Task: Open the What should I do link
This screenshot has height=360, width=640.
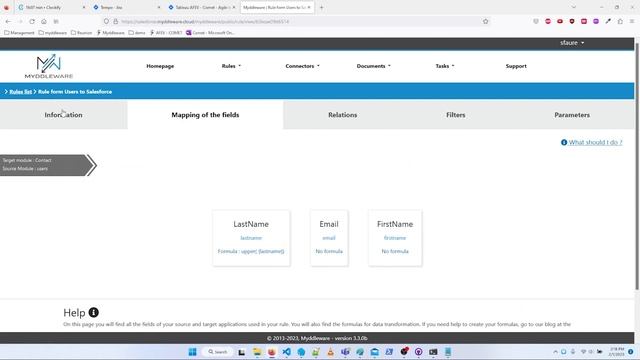Action: [x=596, y=142]
